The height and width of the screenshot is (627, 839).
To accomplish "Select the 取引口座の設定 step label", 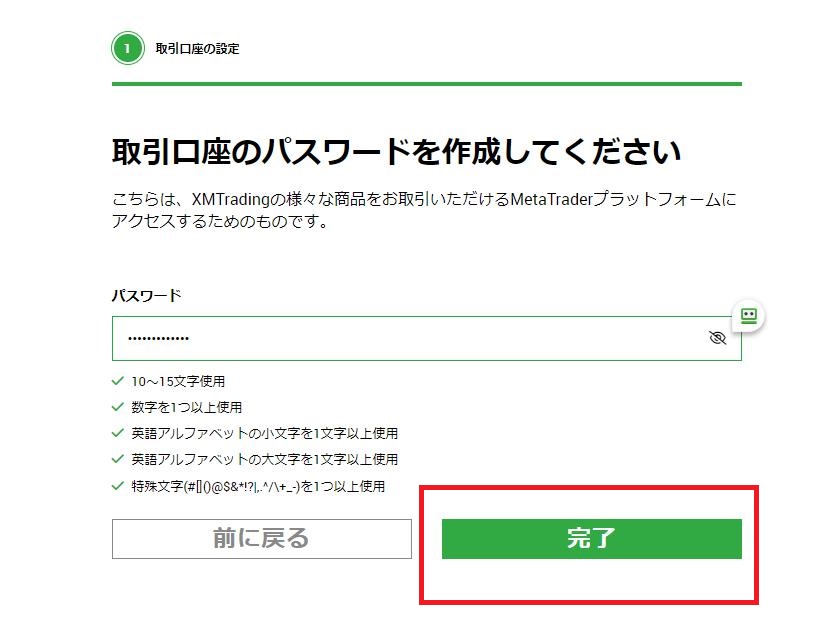I will click(x=197, y=49).
